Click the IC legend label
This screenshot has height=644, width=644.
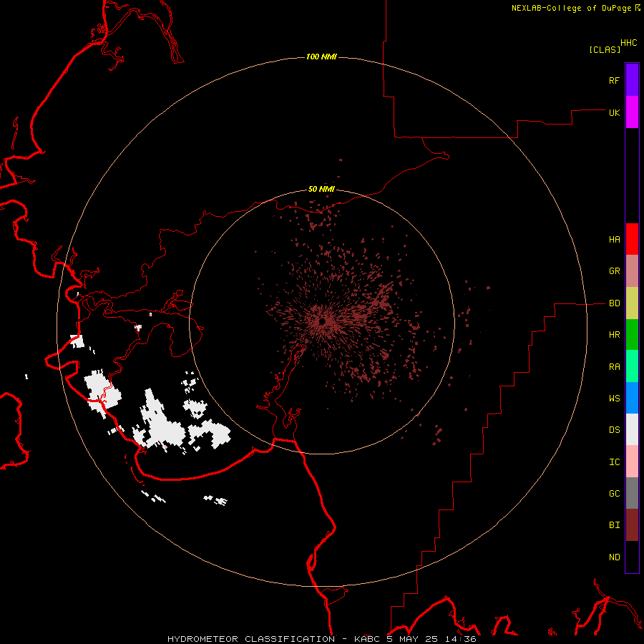point(614,462)
